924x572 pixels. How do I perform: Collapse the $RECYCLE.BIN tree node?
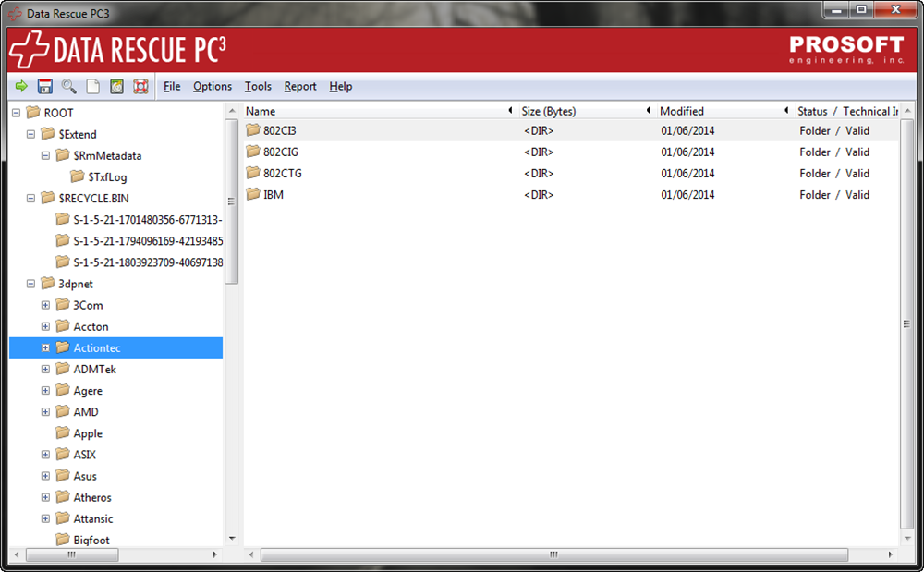[30, 199]
